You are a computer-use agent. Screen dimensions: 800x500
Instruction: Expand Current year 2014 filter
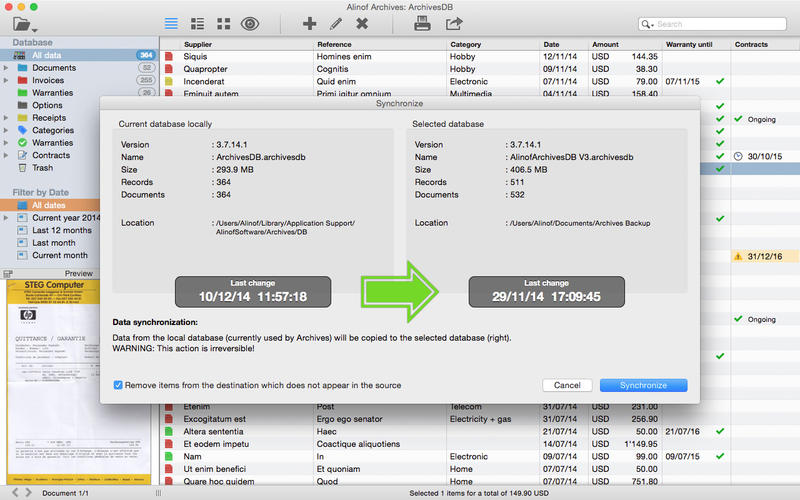pos(6,218)
